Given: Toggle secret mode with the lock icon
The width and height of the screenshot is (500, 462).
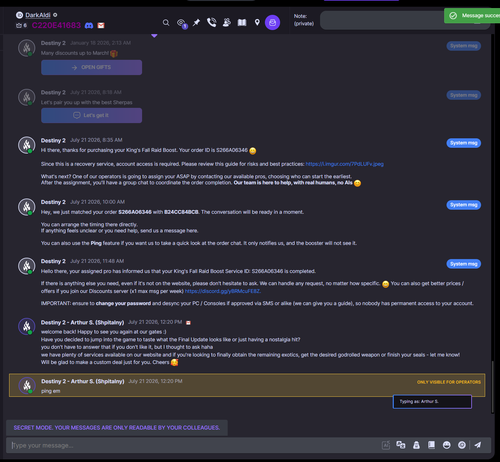Looking at the screenshot, I should click(x=416, y=445).
